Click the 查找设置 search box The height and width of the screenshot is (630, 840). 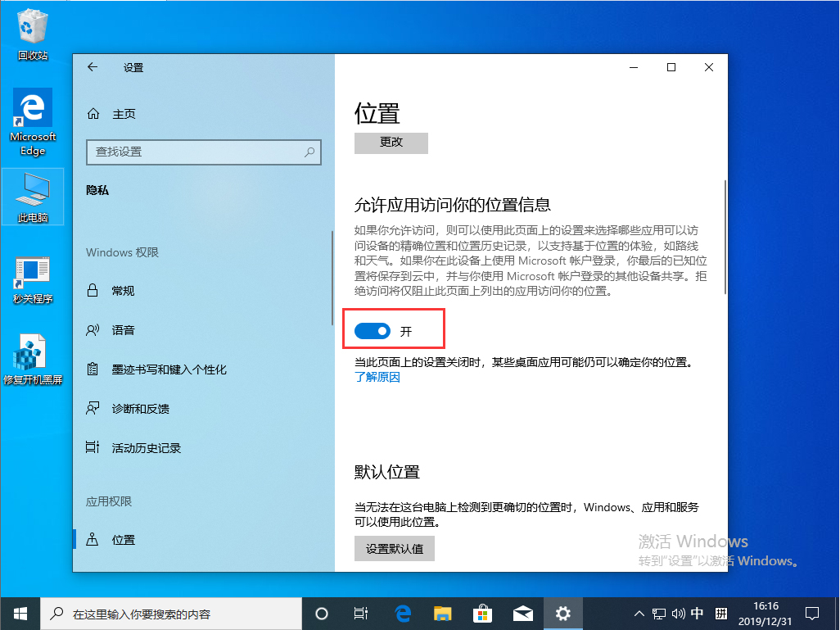tap(203, 152)
